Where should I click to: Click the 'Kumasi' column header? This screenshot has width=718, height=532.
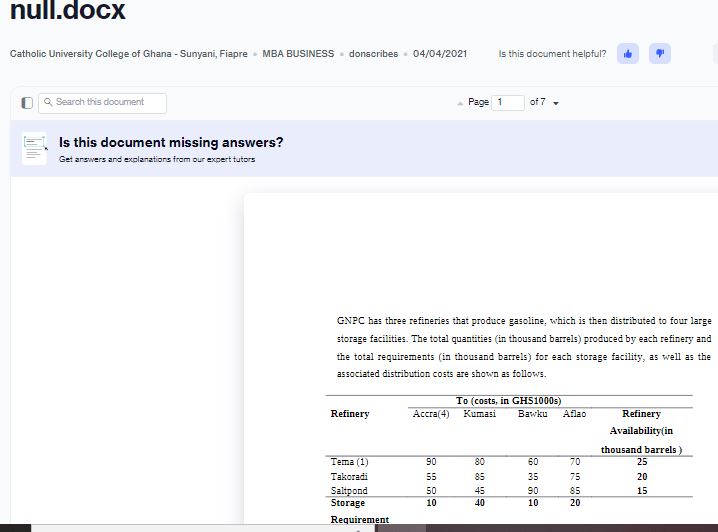(479, 414)
